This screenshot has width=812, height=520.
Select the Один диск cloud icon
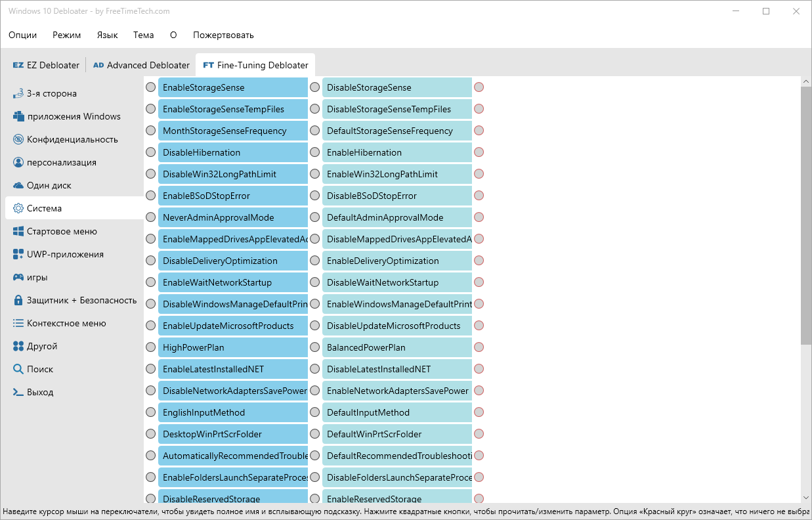pos(18,185)
